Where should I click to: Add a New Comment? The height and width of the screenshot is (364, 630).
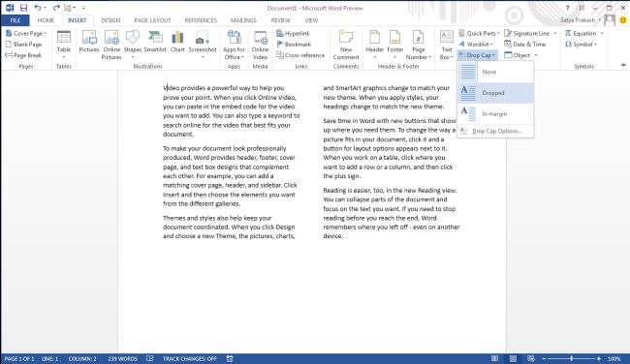[346, 45]
